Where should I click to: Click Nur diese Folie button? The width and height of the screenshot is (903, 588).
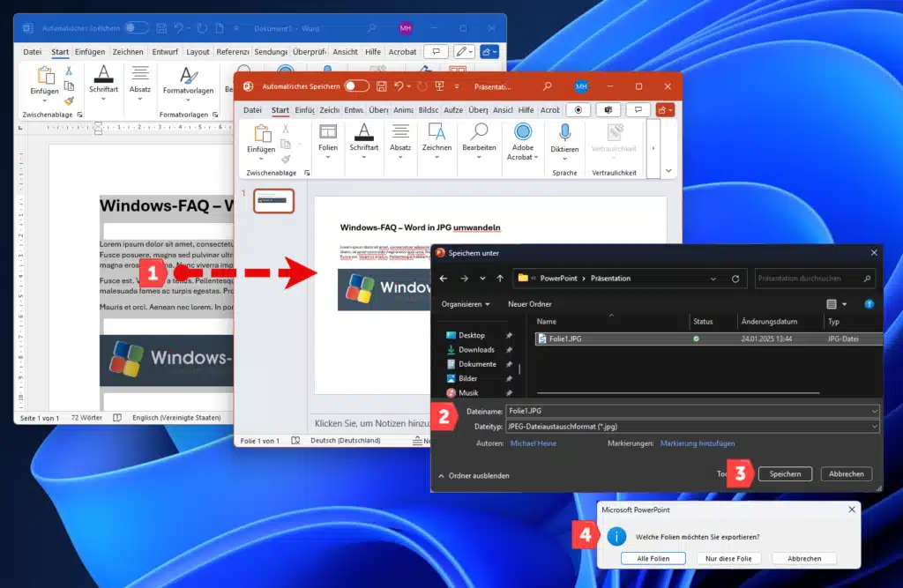point(728,559)
